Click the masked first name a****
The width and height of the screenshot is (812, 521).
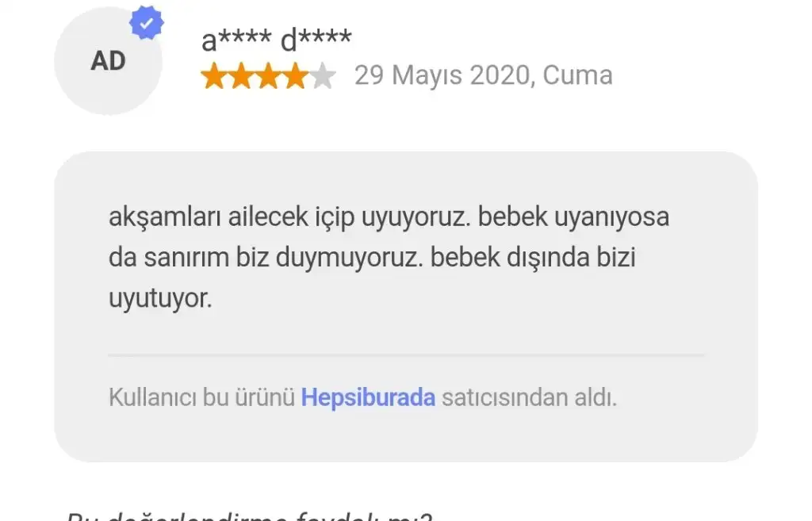[x=236, y=39]
